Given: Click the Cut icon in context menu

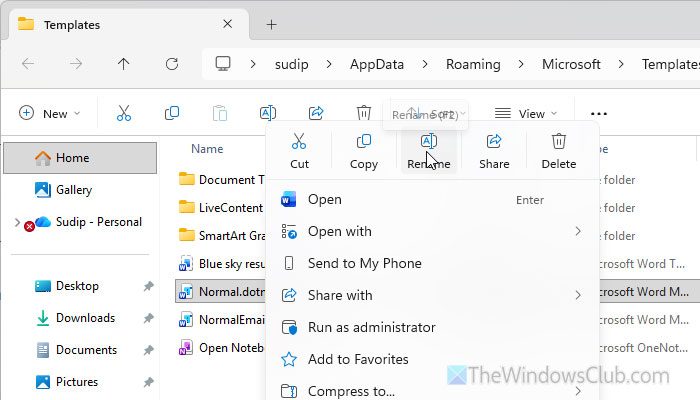Looking at the screenshot, I should tap(299, 142).
